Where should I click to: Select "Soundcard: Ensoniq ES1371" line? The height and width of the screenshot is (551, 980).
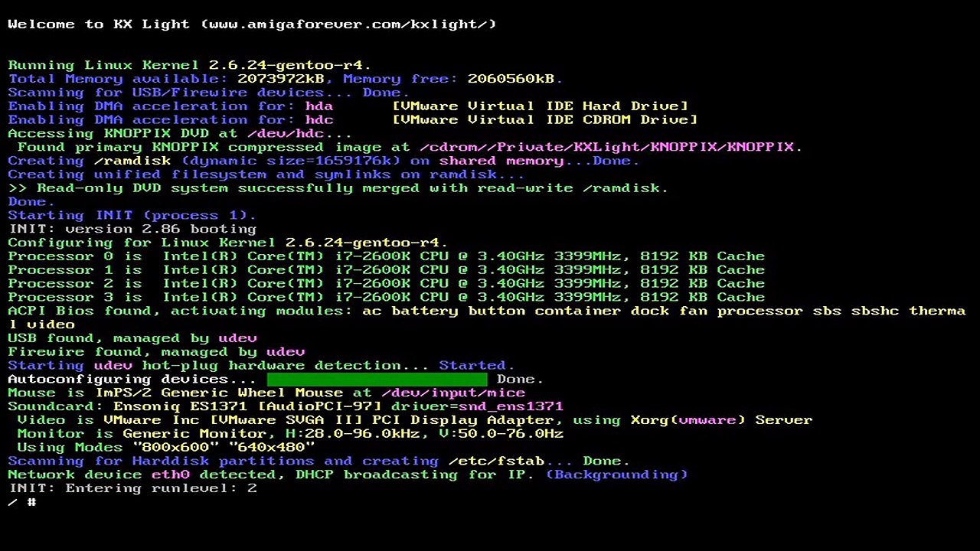(x=286, y=406)
